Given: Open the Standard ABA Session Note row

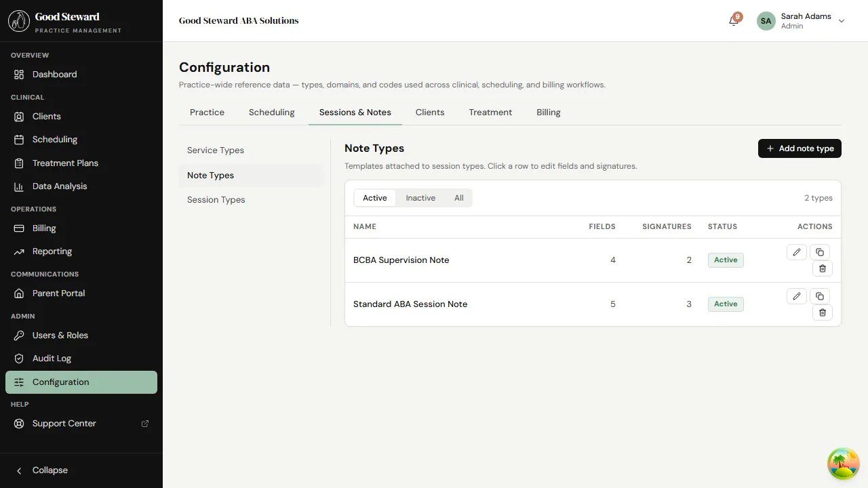Looking at the screenshot, I should click(410, 304).
